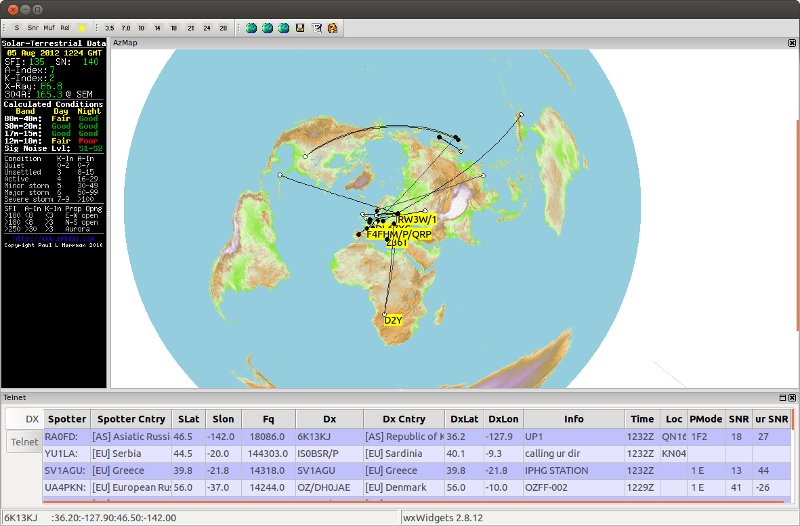Select the 21 MHz band button

(190, 28)
